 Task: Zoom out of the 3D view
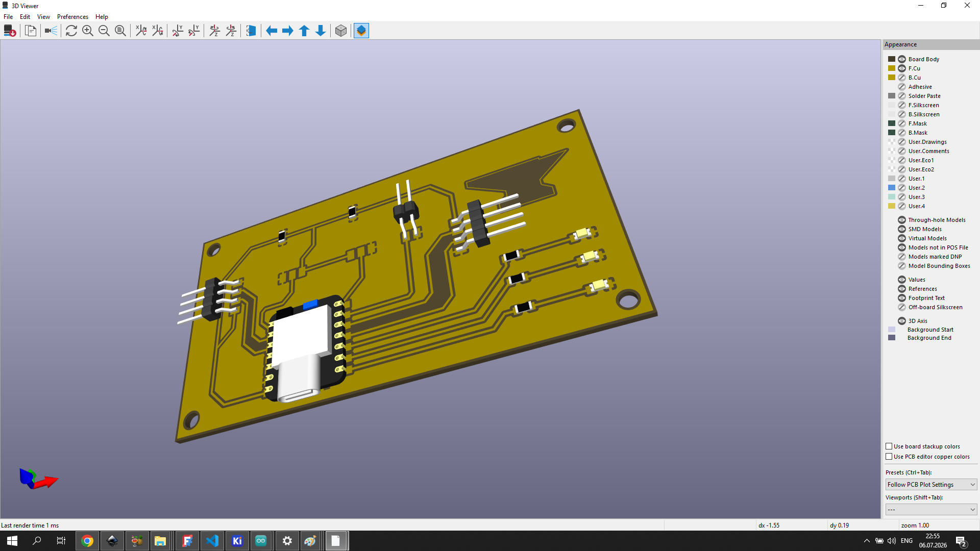point(104,31)
